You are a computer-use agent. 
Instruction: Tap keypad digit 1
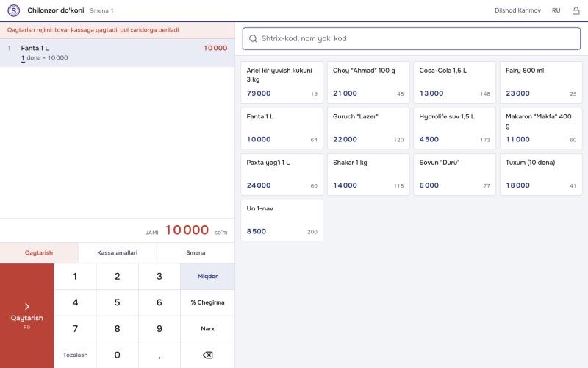[75, 277]
